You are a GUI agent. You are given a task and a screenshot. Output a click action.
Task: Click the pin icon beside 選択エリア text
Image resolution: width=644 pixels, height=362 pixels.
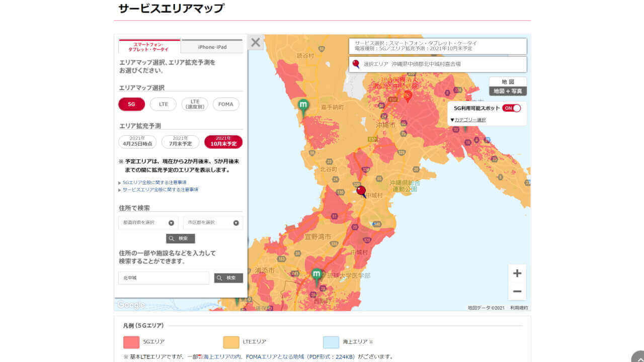click(356, 64)
